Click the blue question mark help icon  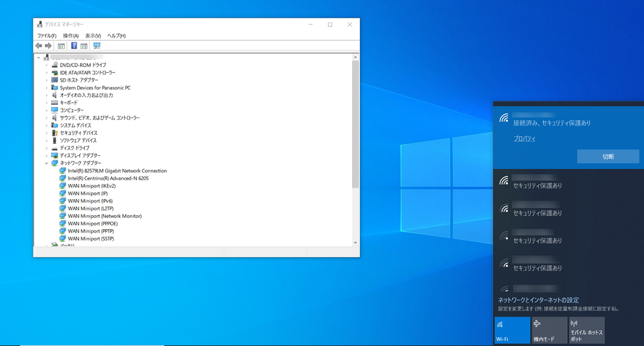coord(74,46)
